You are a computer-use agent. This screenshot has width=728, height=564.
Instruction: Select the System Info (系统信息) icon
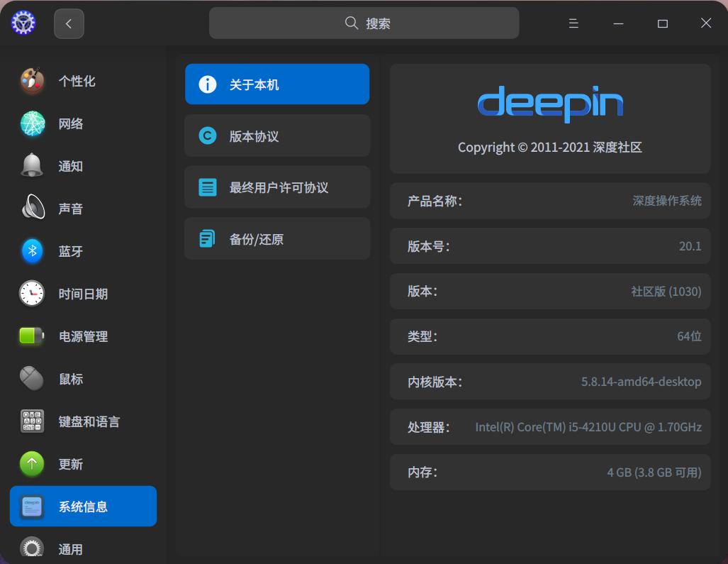(x=32, y=507)
